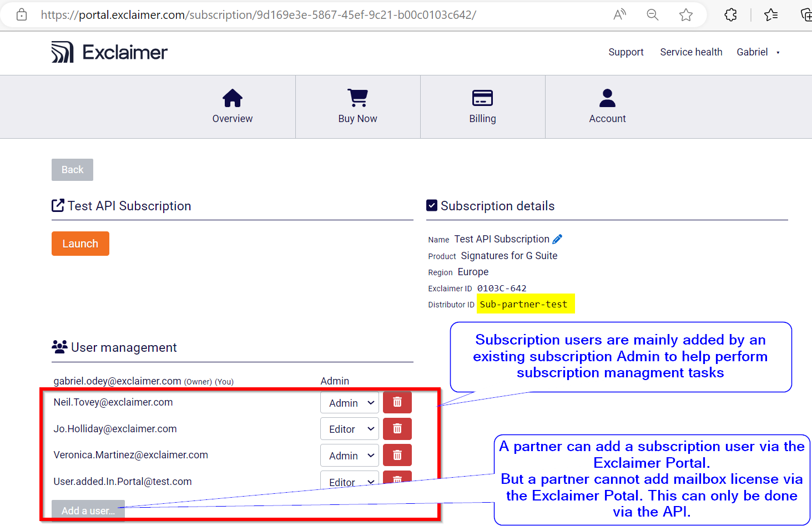Toggle the Subscription details checkbox
The image size is (812, 531).
click(x=431, y=205)
